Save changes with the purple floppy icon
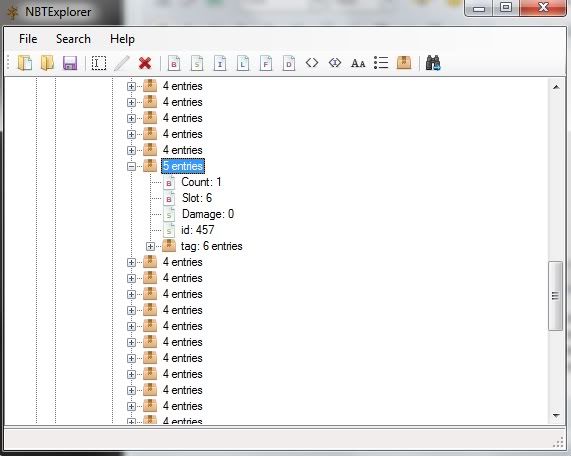This screenshot has height=456, width=571. point(70,63)
